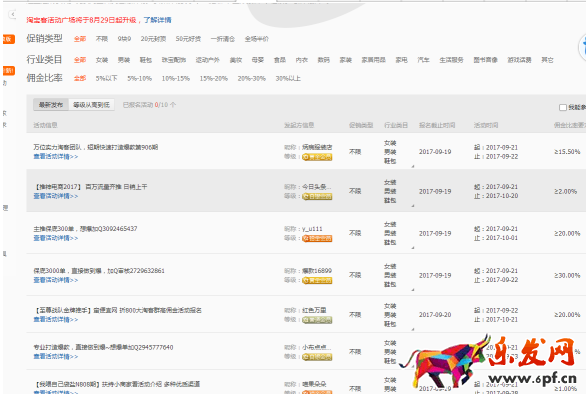This screenshot has height=399, width=587.
Task: Tick the checkbox beside 我能参加 on the right
Action: 563,107
